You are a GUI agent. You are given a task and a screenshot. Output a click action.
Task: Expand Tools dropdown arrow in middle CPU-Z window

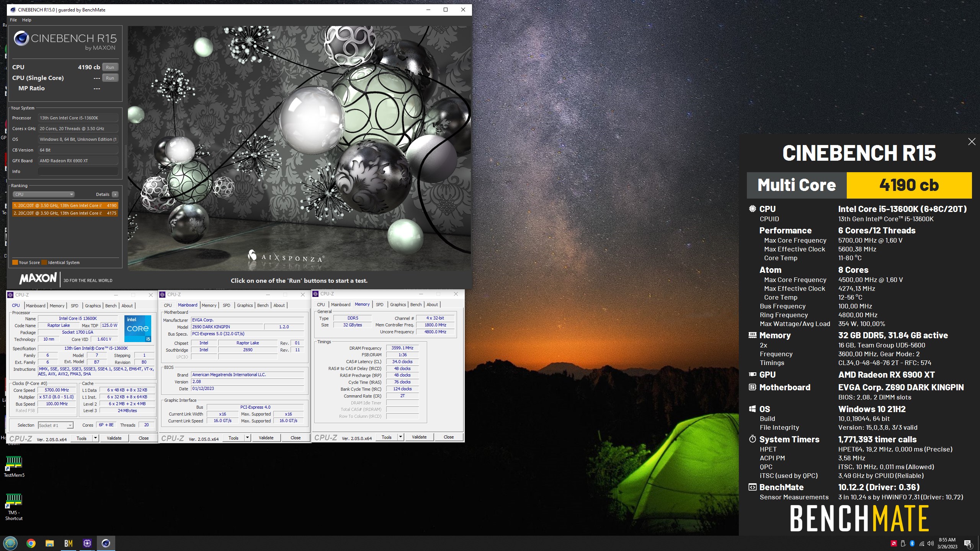(x=247, y=438)
